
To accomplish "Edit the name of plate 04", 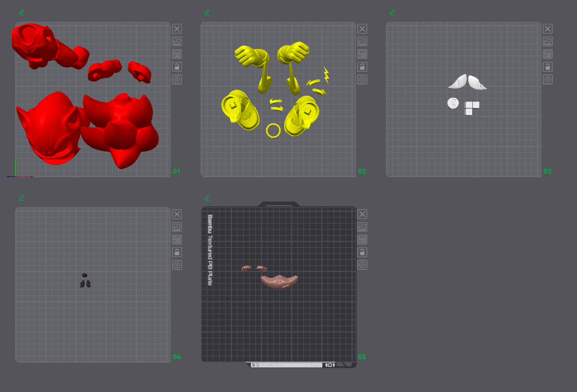I will [21, 198].
